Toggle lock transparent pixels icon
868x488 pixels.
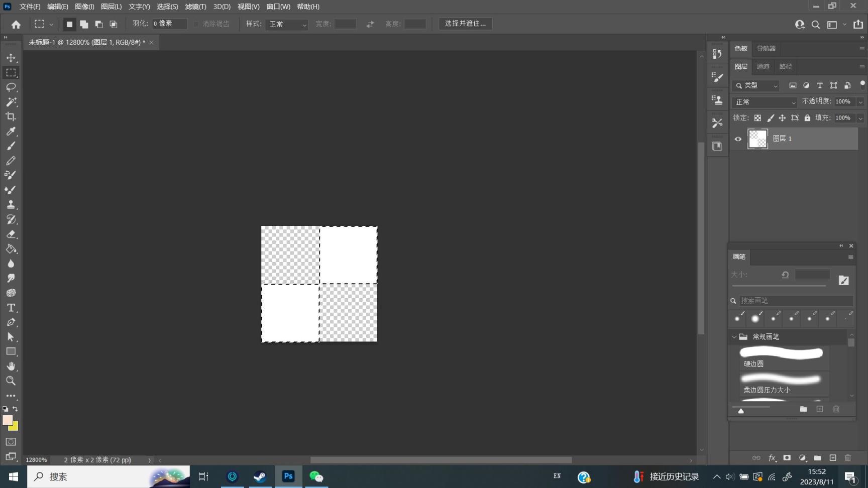(757, 118)
